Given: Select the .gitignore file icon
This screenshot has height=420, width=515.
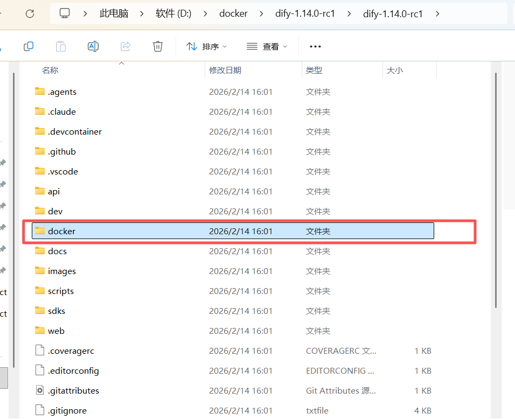Looking at the screenshot, I should tap(40, 410).
